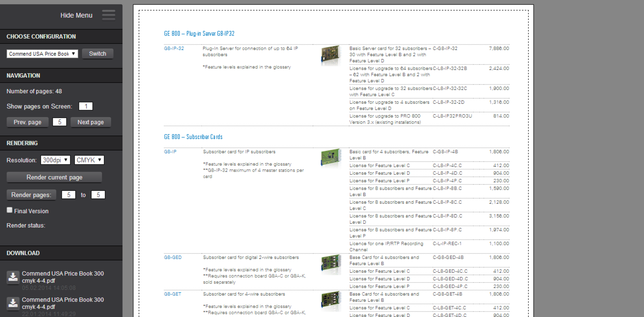Image resolution: width=644 pixels, height=317 pixels.
Task: Open the CMYK color mode dropdown
Action: pyautogui.click(x=89, y=160)
